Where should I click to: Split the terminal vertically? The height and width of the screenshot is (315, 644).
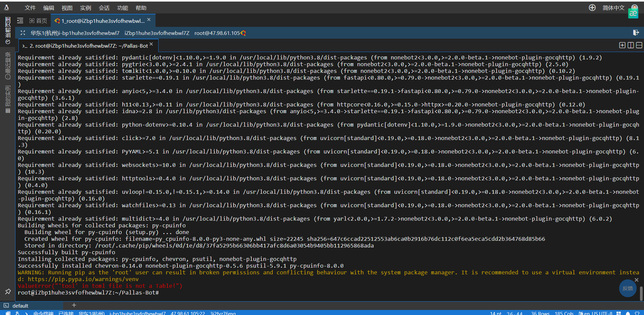(631, 45)
